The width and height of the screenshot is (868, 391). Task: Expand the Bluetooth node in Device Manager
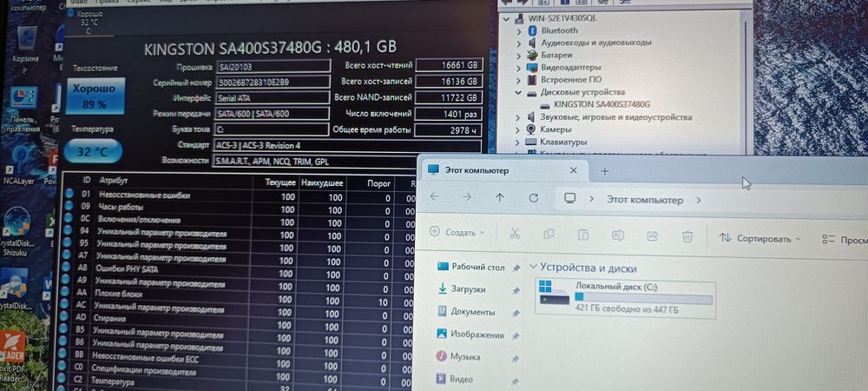pyautogui.click(x=519, y=31)
